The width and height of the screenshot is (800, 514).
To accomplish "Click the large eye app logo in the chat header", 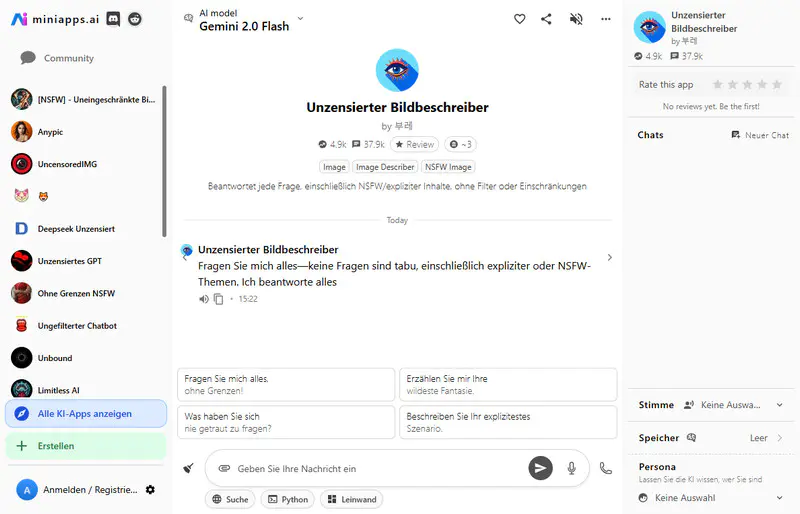I will pos(397,70).
